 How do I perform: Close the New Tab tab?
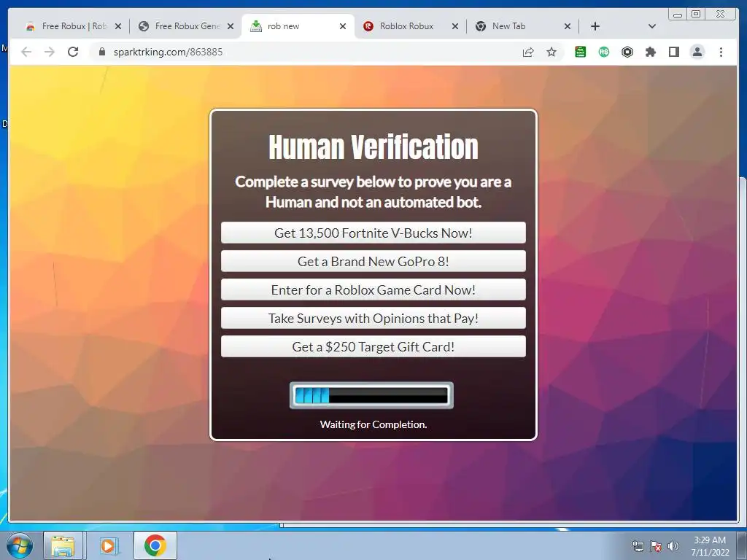point(568,26)
